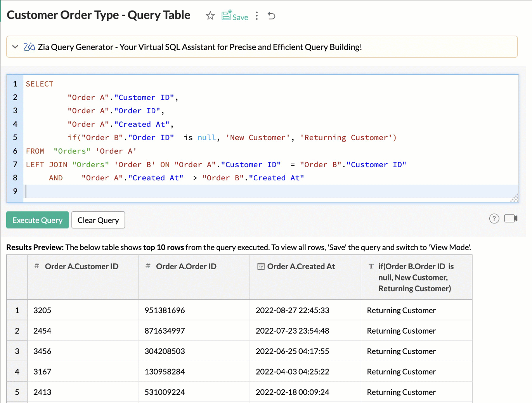Image resolution: width=532 pixels, height=403 pixels.
Task: Click the T icon on the if-condition column
Action: [x=371, y=266]
